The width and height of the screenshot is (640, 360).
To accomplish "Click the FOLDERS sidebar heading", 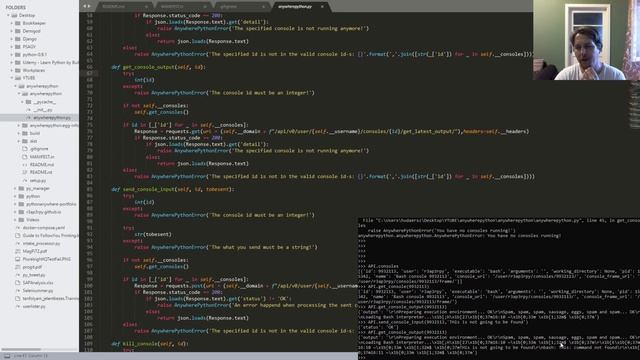I will tap(16, 7).
